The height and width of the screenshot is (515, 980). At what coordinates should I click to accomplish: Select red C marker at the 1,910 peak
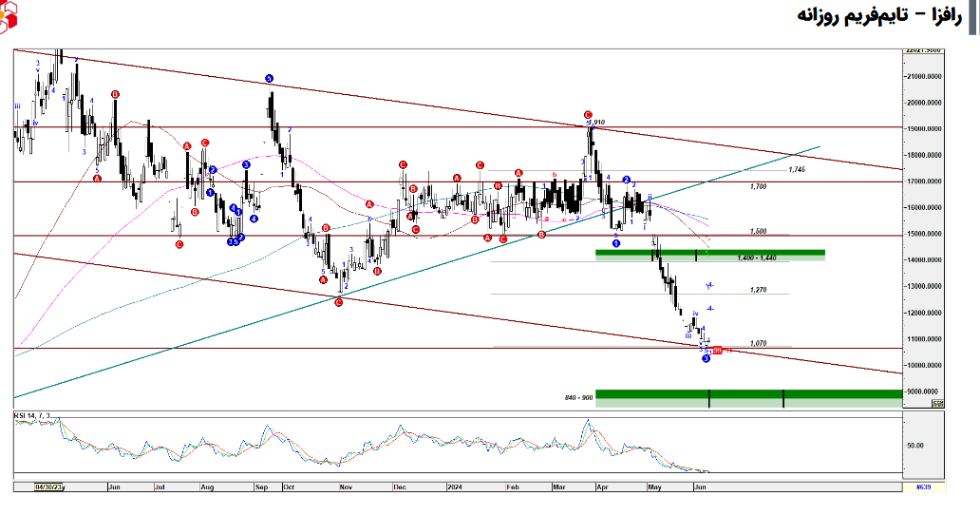click(588, 115)
